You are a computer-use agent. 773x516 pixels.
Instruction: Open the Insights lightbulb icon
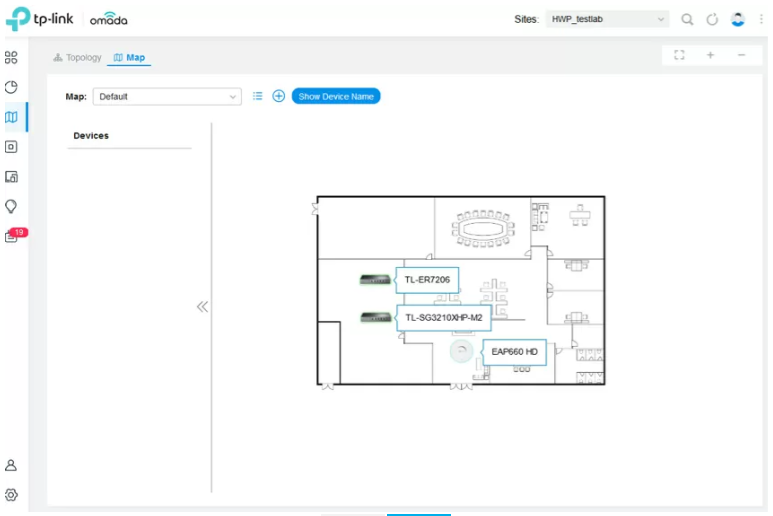point(11,206)
